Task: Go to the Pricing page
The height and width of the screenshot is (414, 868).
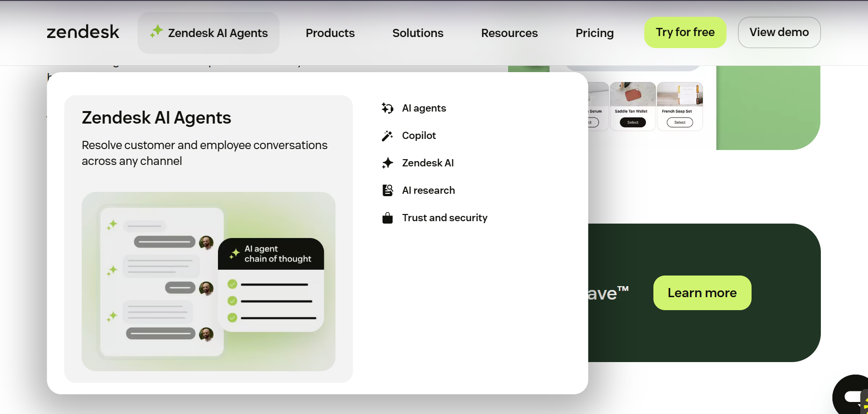Action: point(594,33)
